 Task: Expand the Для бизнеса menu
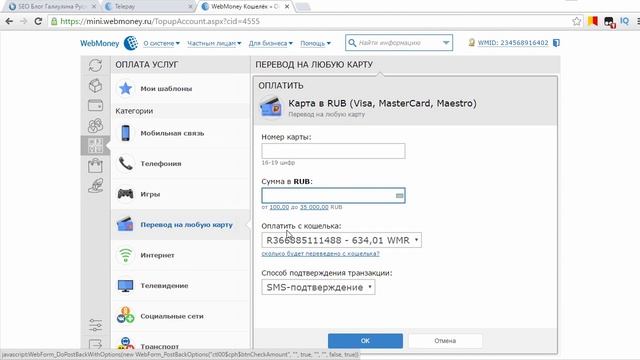pyautogui.click(x=271, y=43)
